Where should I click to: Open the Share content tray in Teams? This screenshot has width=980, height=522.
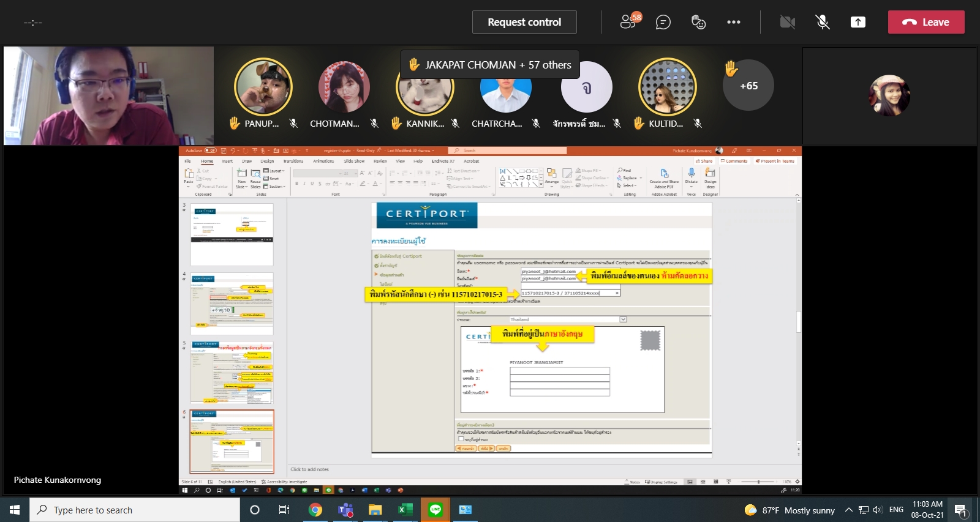tap(858, 23)
